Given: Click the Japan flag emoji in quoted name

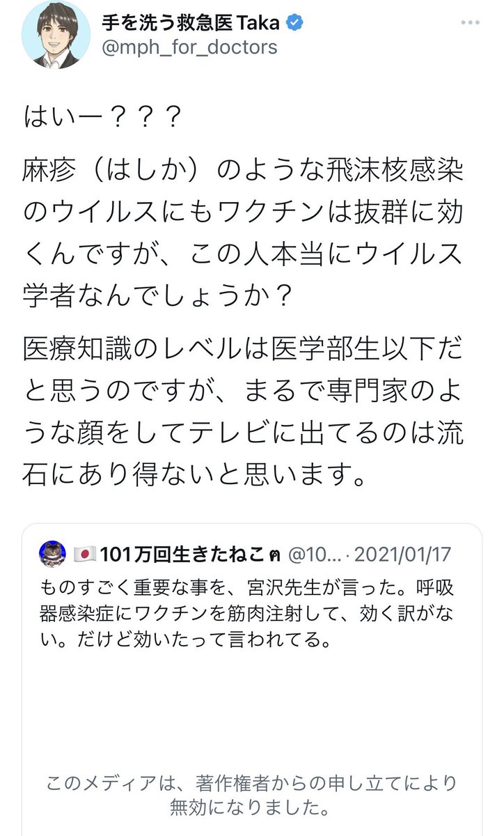Looking at the screenshot, I should click(x=84, y=555).
